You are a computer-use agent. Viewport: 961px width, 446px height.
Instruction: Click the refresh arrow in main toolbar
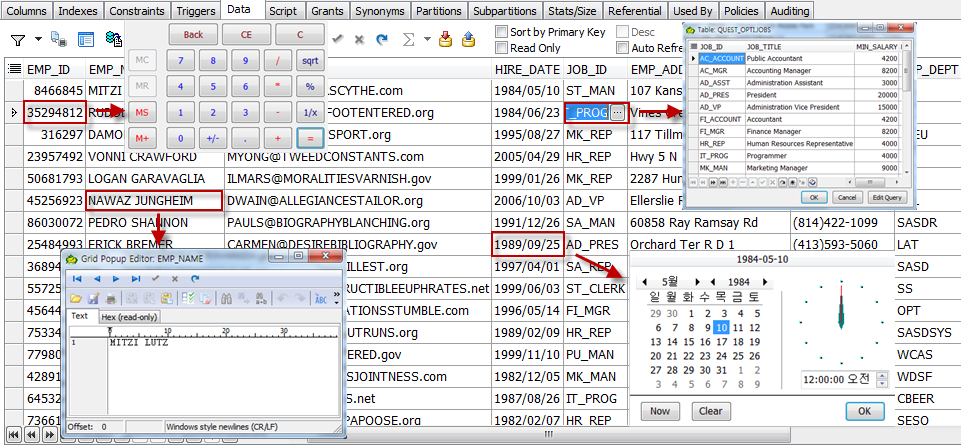(x=381, y=40)
